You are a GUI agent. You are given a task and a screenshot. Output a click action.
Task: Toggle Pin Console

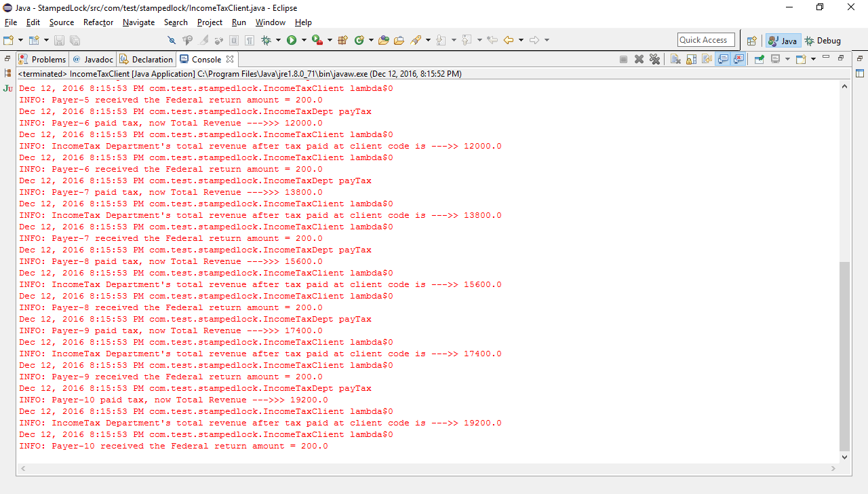(759, 59)
